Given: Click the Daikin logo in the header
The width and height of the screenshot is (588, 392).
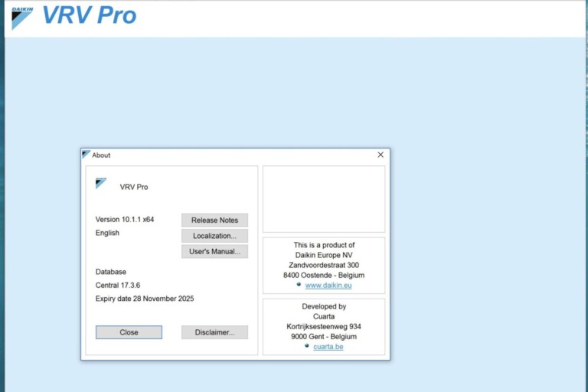Looking at the screenshot, I should 22,18.
